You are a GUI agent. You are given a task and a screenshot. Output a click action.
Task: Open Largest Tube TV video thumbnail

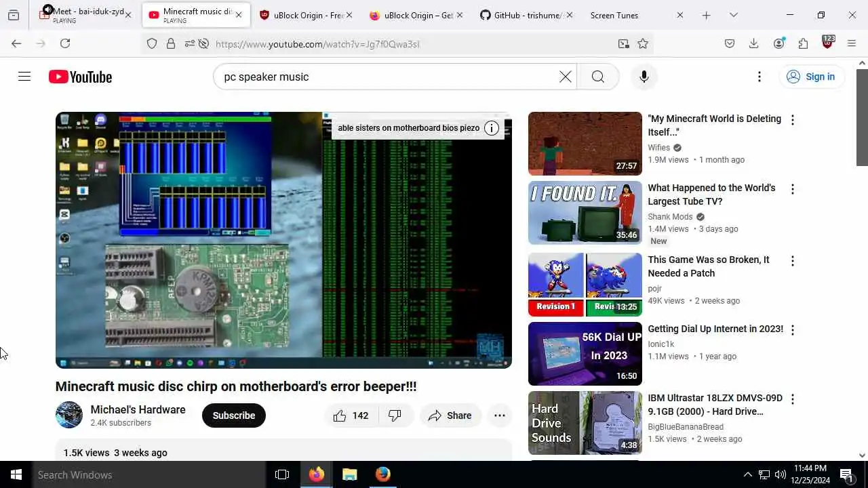pos(585,213)
